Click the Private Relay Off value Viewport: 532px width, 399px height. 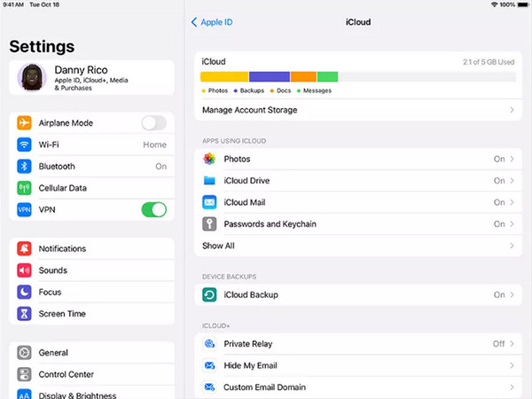coord(498,344)
